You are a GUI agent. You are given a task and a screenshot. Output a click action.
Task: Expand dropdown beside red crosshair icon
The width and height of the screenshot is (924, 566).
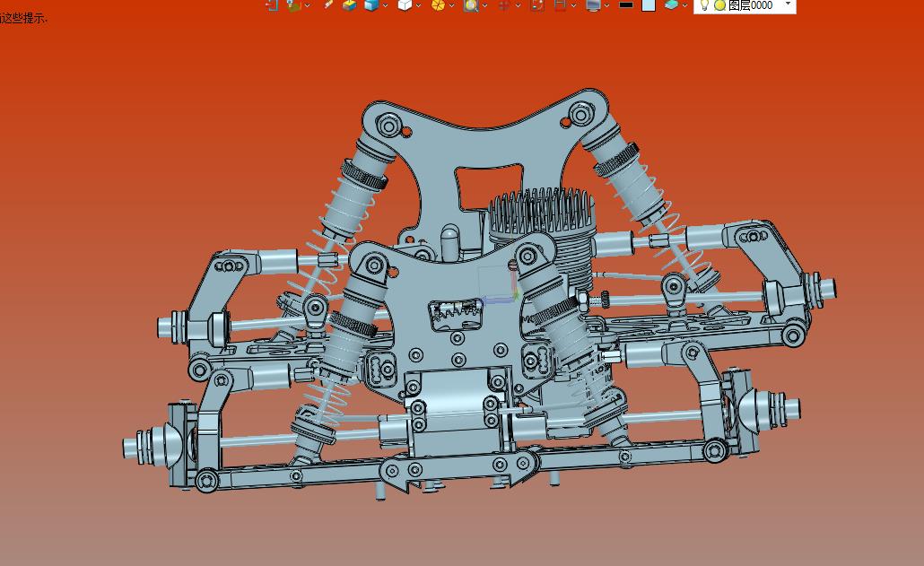click(x=518, y=6)
